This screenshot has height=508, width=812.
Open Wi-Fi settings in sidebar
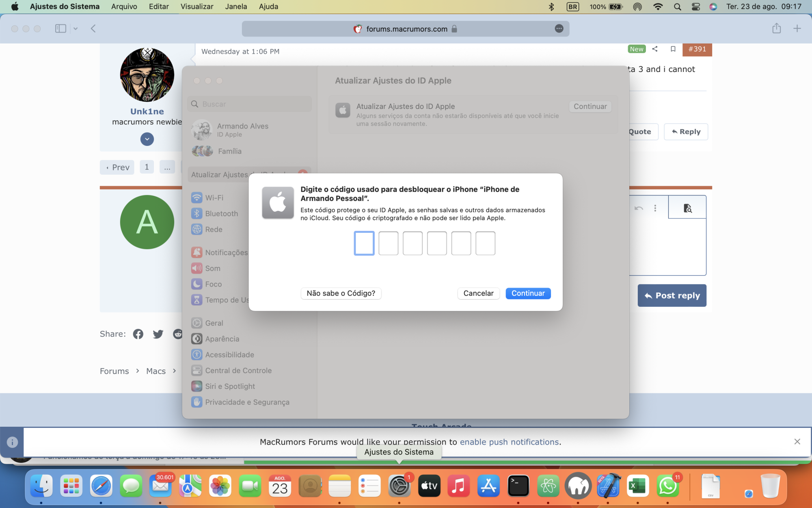pos(214,198)
